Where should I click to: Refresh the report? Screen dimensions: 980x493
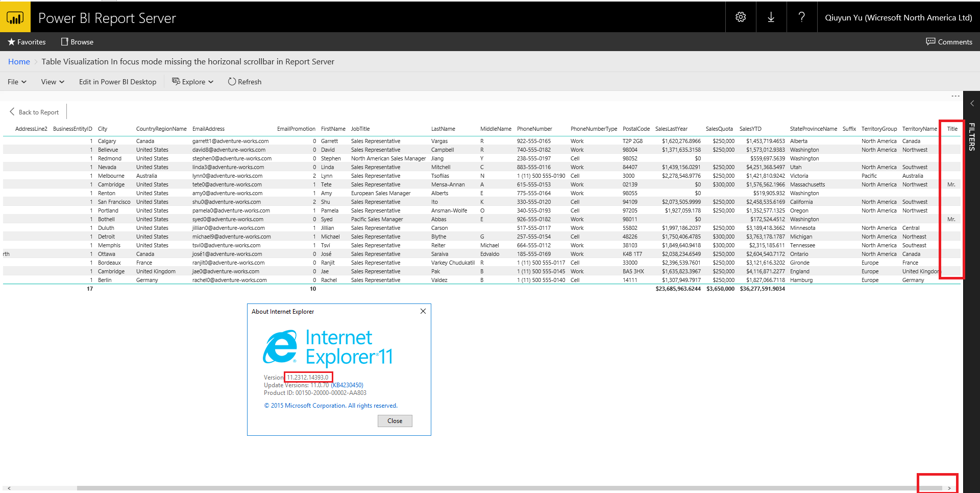[244, 82]
